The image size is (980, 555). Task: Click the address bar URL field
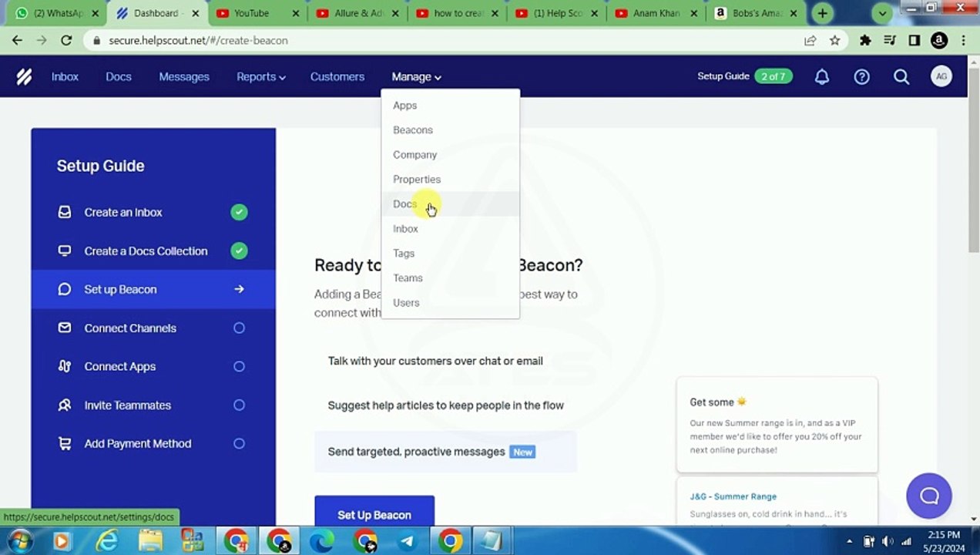tap(447, 40)
